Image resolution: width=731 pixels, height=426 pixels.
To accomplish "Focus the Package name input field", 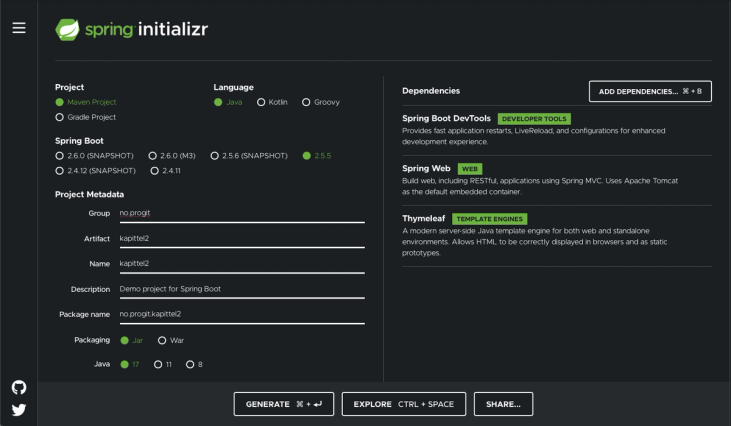I will pyautogui.click(x=242, y=315).
